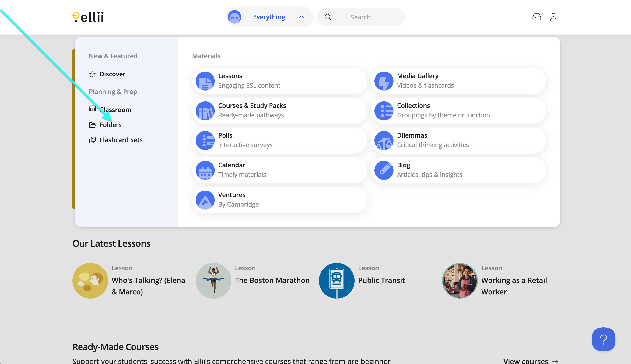Click the Lessons document icon
The image size is (631, 364).
(205, 81)
